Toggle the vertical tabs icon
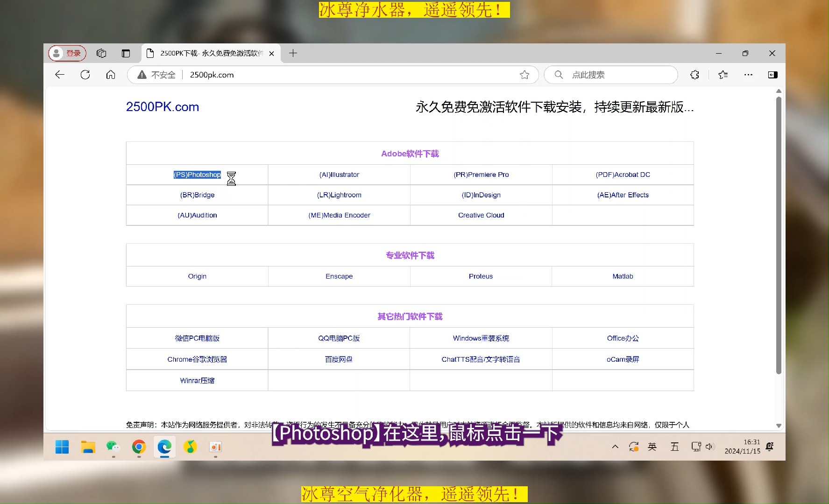Screen dimensions: 829x504 pos(126,53)
